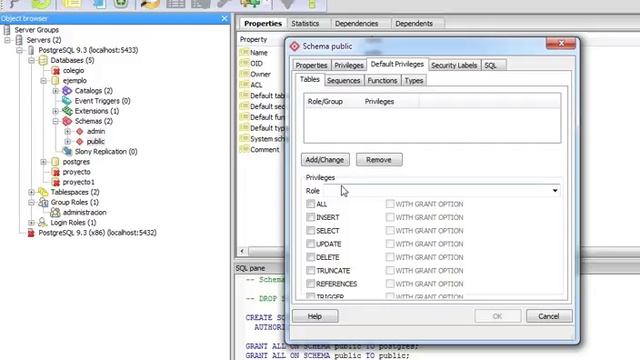This screenshot has height=360, width=640.
Task: Collapse the ejemplo database node
Action: click(x=44, y=81)
